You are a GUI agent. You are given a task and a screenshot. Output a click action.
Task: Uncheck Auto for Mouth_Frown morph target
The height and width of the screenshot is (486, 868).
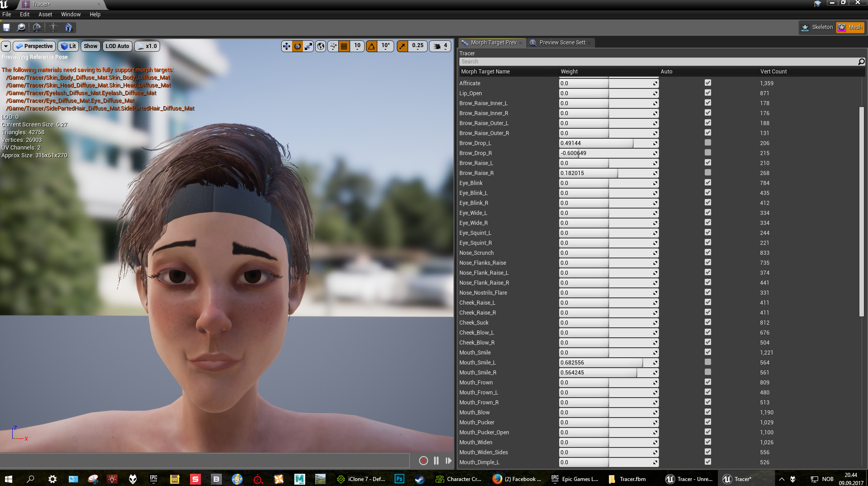coord(708,382)
